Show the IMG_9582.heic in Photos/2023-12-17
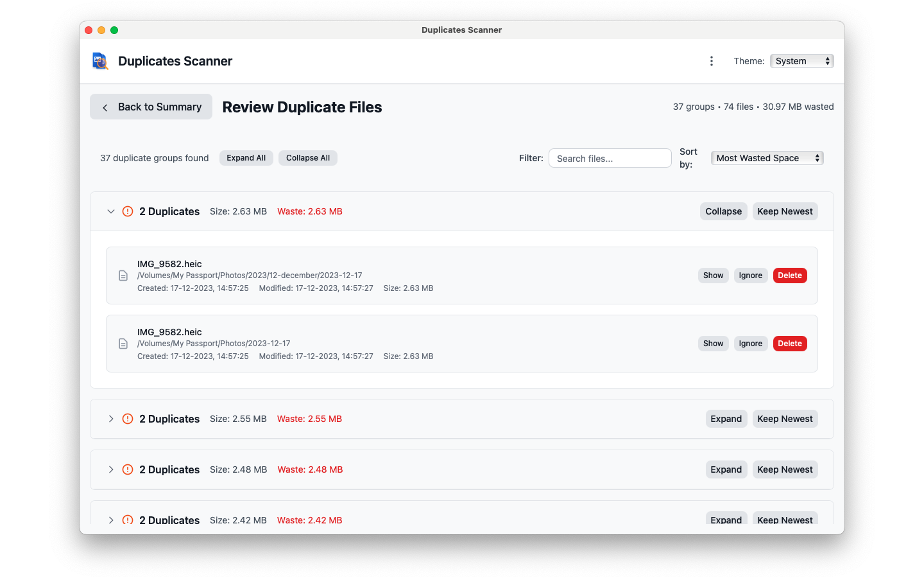924x578 pixels. pyautogui.click(x=713, y=344)
